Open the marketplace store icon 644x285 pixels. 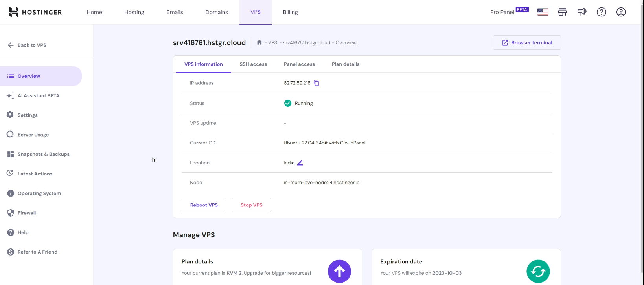coord(562,12)
